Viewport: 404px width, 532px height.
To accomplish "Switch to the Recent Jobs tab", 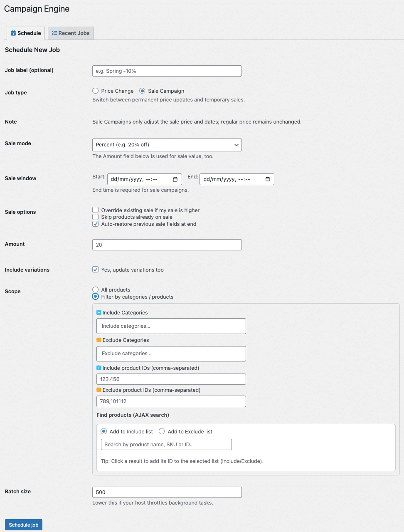I will pyautogui.click(x=71, y=33).
